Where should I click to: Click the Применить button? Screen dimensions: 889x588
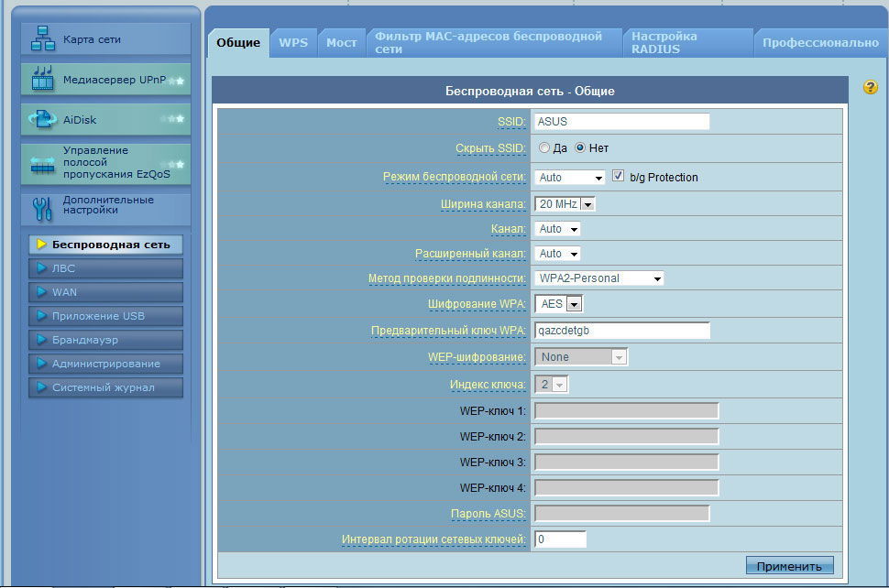coord(789,565)
